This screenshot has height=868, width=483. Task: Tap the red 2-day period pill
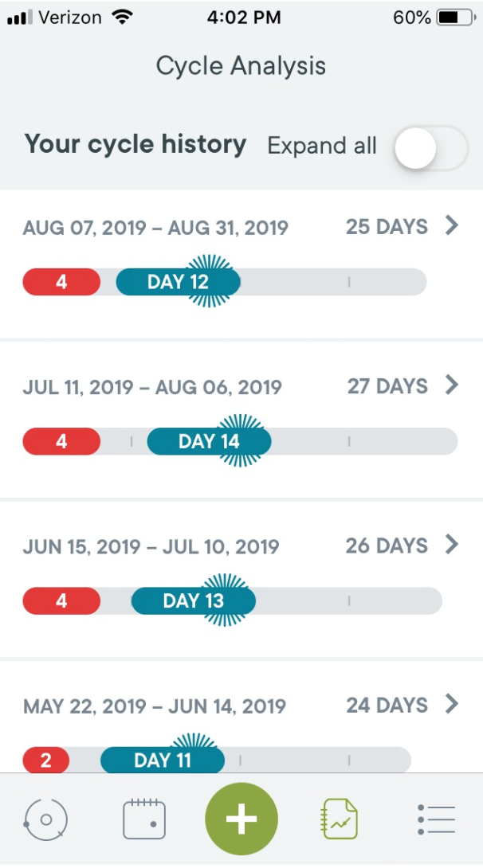[x=46, y=760]
